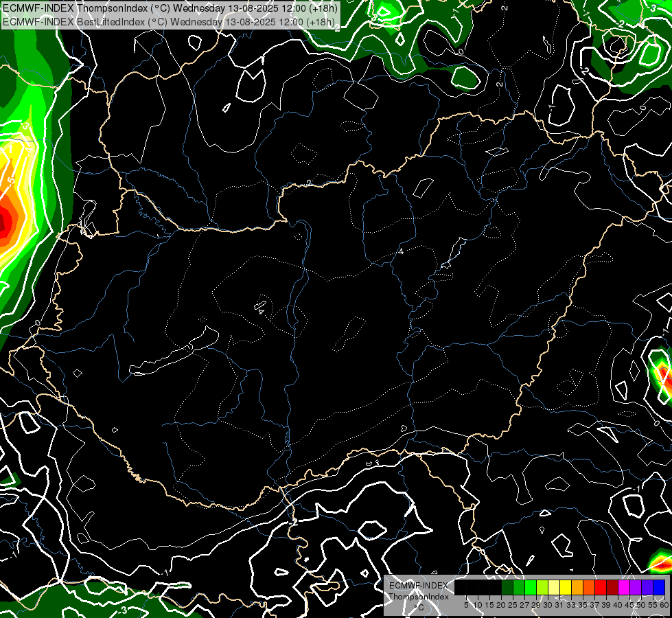Click the °C unit label in the legend

click(x=419, y=607)
